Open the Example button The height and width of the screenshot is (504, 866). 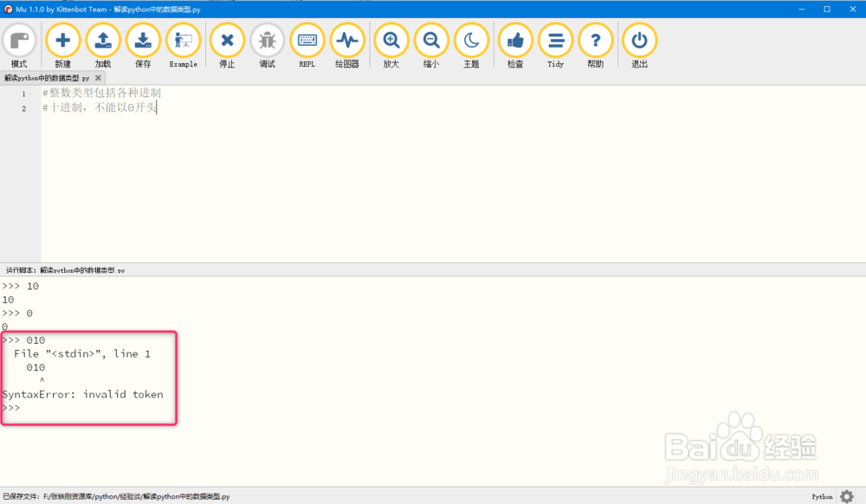point(184,46)
